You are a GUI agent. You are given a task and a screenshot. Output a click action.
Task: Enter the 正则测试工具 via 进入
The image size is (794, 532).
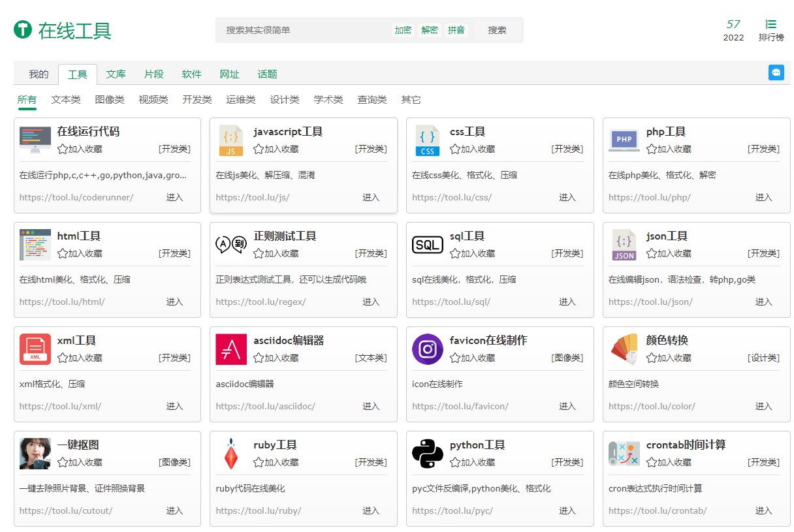(371, 302)
